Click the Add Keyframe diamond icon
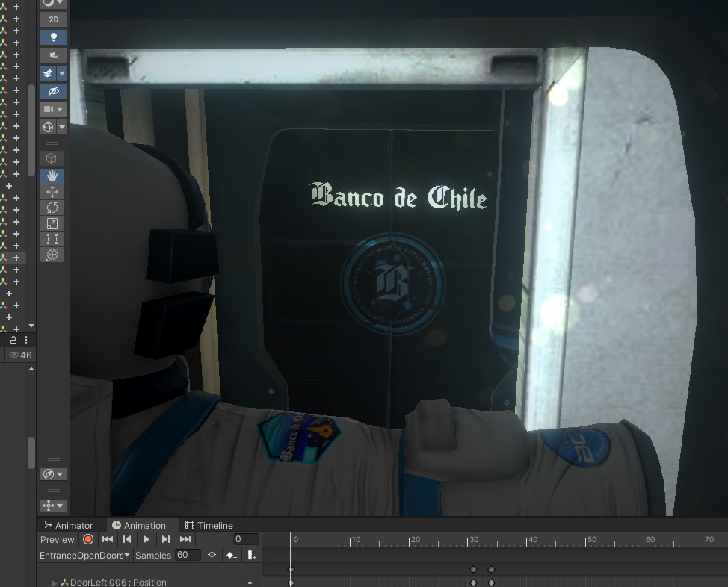Screen dimensions: 728x587 (x=232, y=556)
